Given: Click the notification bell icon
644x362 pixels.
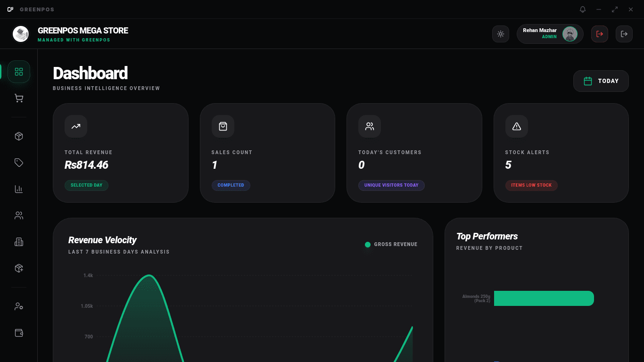Looking at the screenshot, I should point(583,9).
